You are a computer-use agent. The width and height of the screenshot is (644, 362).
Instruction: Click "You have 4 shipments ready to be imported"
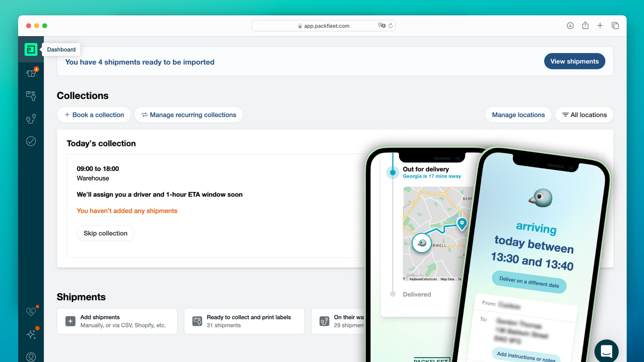(140, 62)
